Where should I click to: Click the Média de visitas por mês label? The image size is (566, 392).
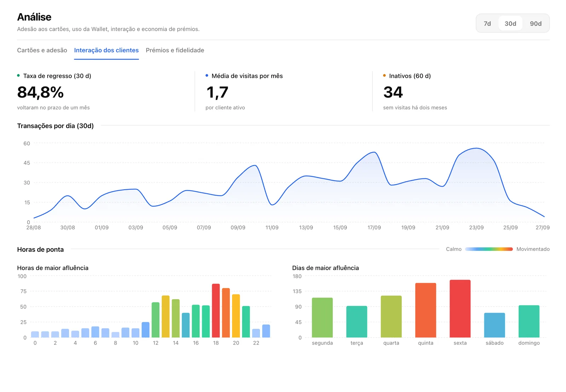(247, 76)
